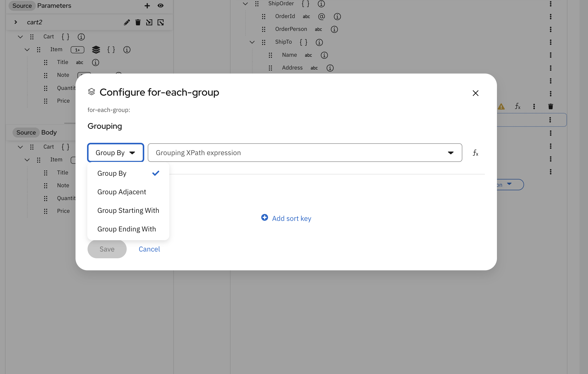Image resolution: width=588 pixels, height=374 pixels.
Task: Choose Group Starting With option
Action: pos(128,210)
